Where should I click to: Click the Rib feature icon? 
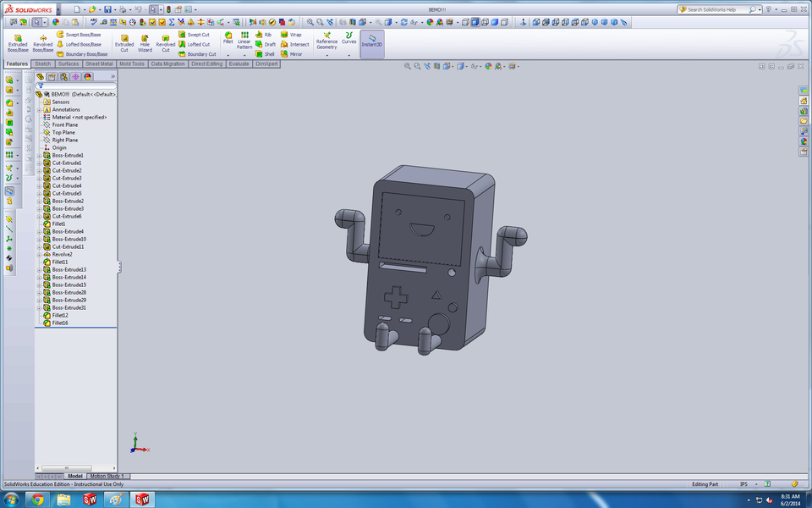[258, 34]
